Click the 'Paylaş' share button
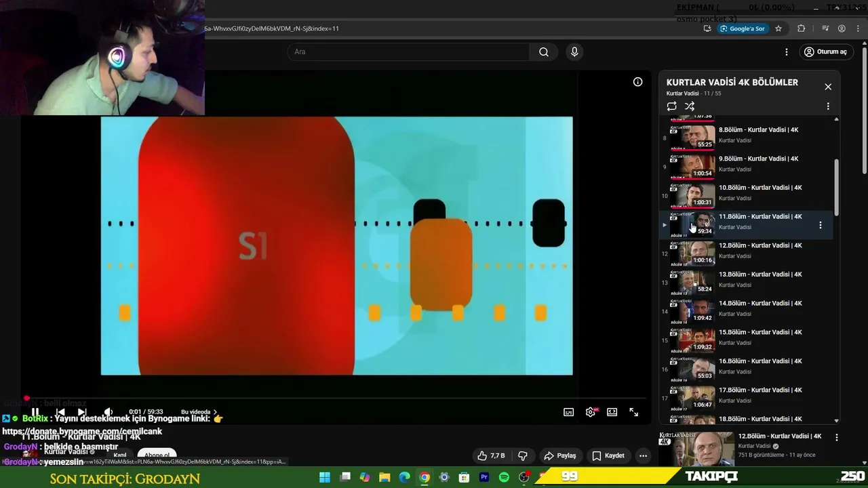The image size is (868, 488). pyautogui.click(x=560, y=455)
